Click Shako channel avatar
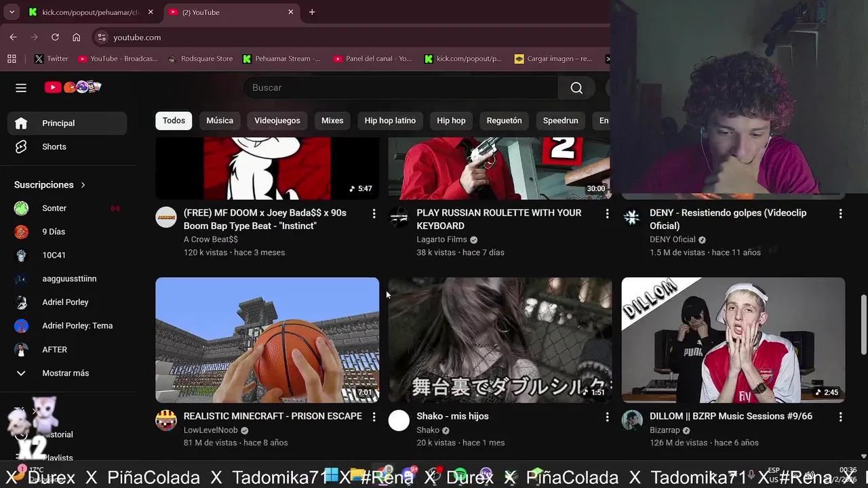The width and height of the screenshot is (868, 488). [399, 420]
